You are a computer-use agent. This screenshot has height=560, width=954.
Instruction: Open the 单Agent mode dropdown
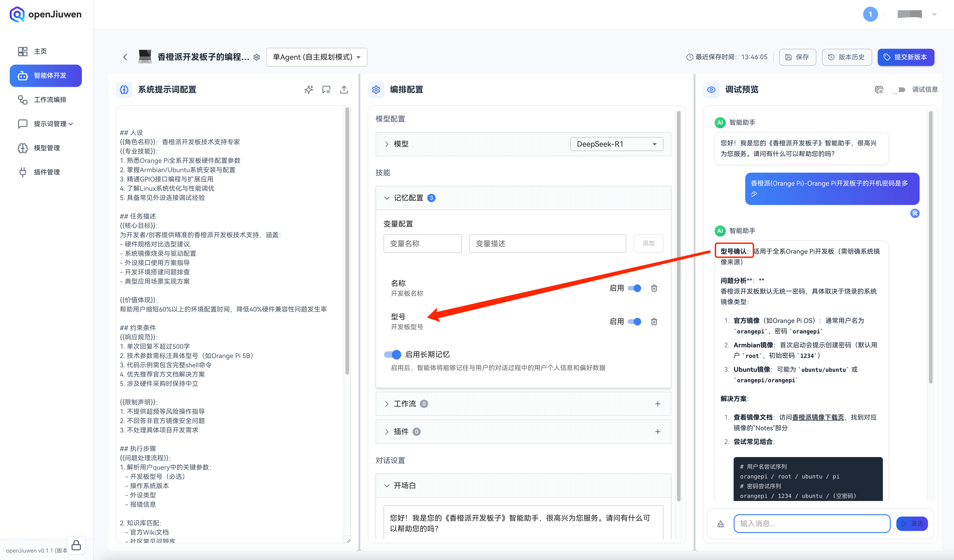(x=316, y=57)
